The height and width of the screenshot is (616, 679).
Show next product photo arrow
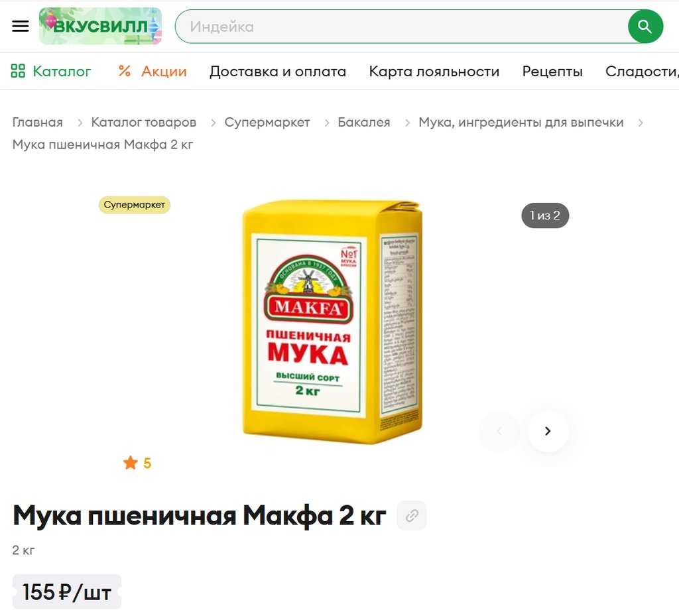click(548, 431)
